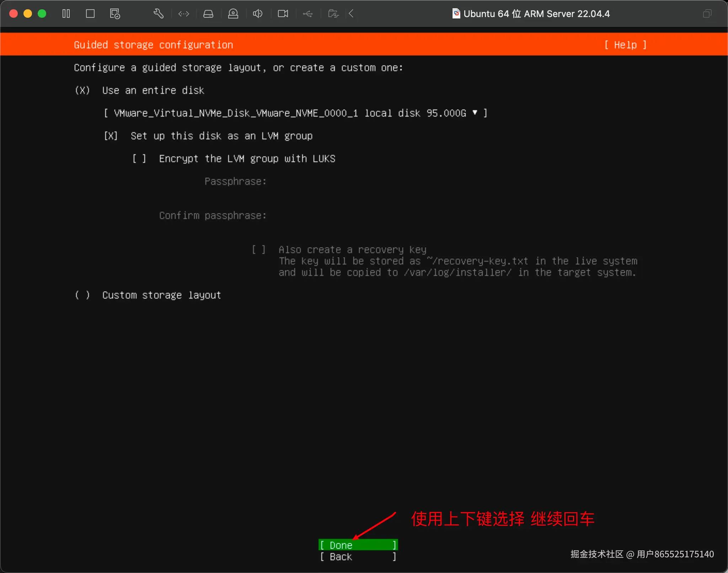Screen dimensions: 728x573
Task: Open the Help menu in installer header
Action: tap(625, 45)
